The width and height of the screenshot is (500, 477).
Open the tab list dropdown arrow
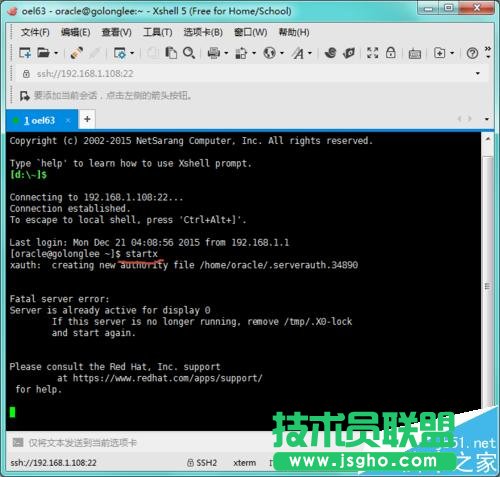pos(487,119)
